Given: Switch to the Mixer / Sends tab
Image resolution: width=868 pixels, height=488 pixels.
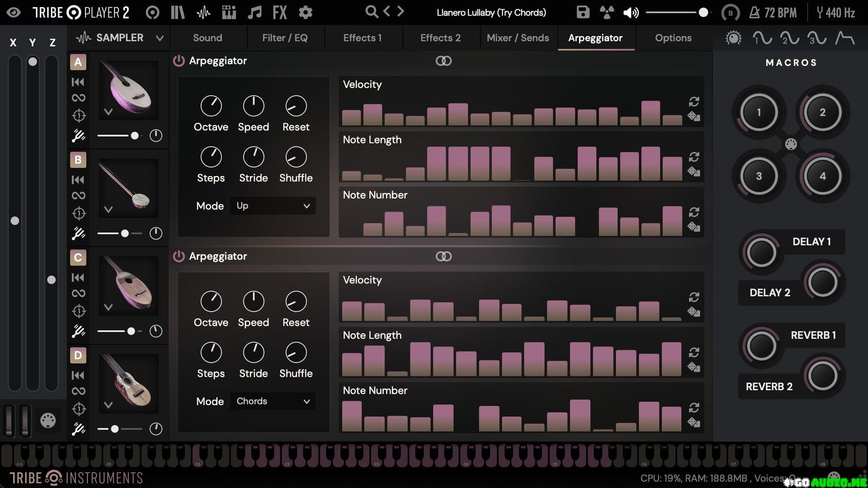Looking at the screenshot, I should coord(518,38).
